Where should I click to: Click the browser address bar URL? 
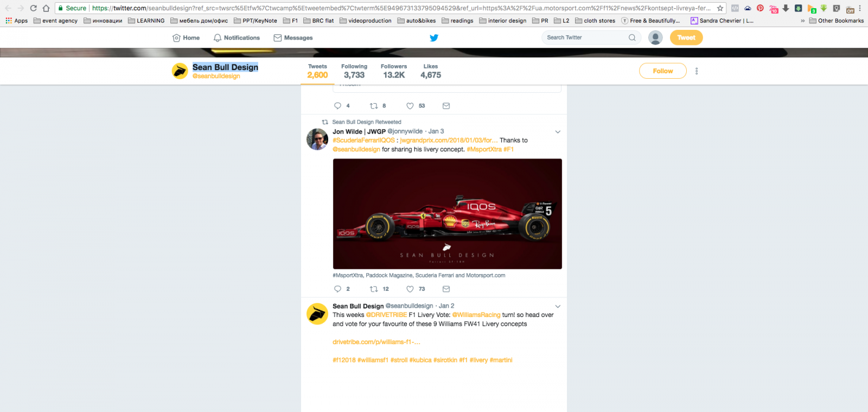(401, 8)
